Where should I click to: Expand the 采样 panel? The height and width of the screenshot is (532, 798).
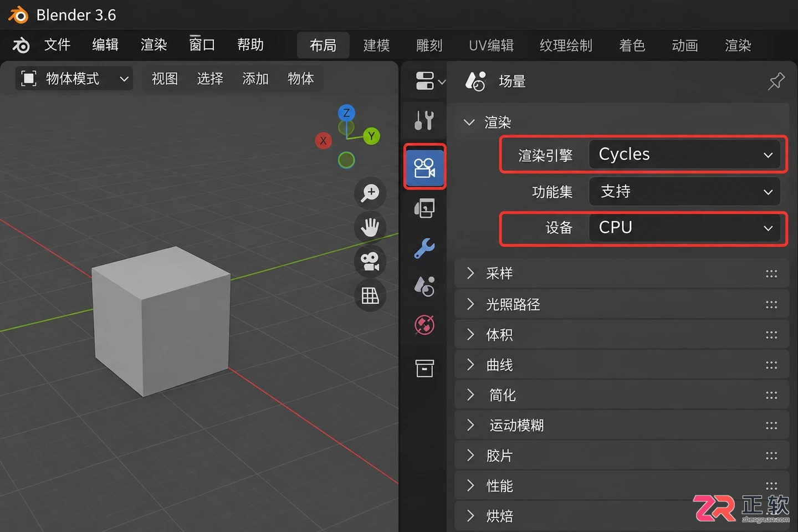click(x=621, y=274)
